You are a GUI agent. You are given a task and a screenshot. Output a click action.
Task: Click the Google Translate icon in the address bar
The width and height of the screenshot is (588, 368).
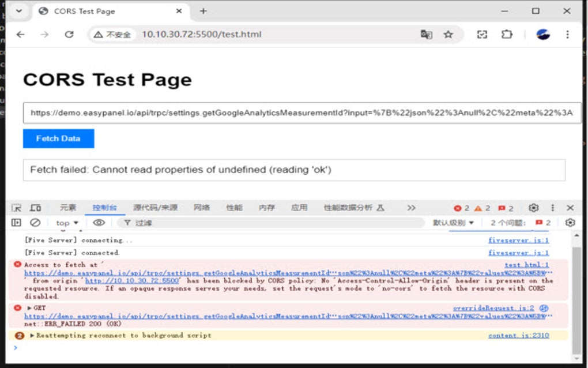coord(425,34)
